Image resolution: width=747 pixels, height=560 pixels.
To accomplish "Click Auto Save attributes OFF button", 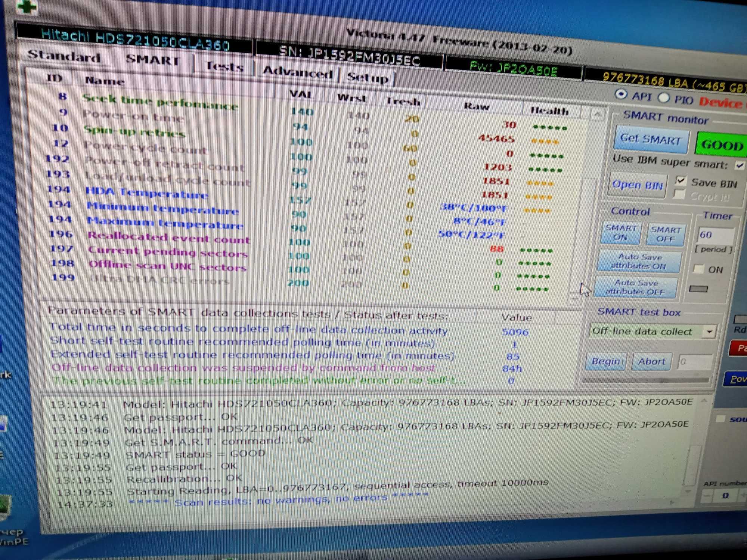I will (x=636, y=287).
